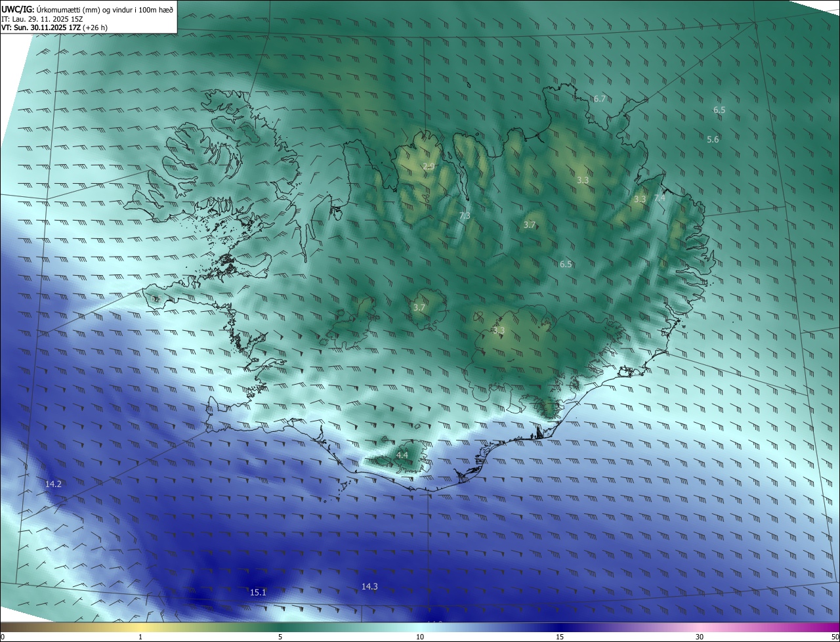Click the 2.9 value on the map
The width and height of the screenshot is (840, 642).
coord(429,166)
